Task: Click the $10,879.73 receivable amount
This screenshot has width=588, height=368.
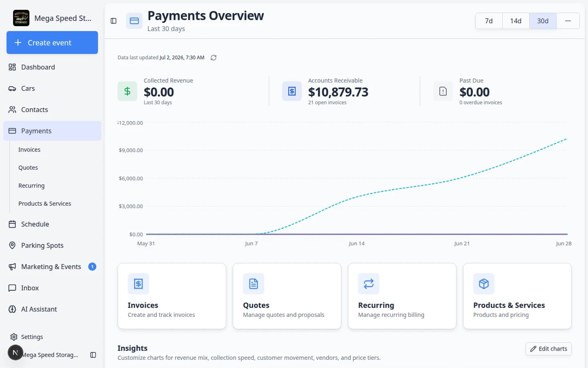Action: (x=338, y=92)
